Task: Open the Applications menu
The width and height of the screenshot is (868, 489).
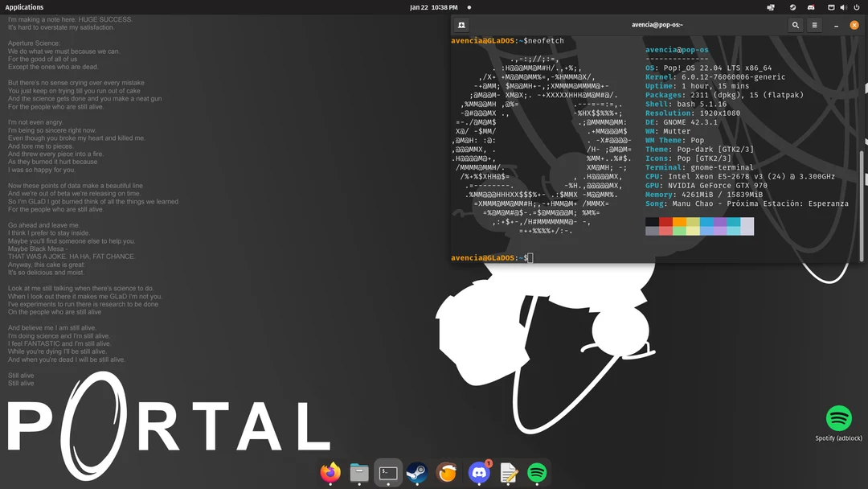Action: (24, 6)
